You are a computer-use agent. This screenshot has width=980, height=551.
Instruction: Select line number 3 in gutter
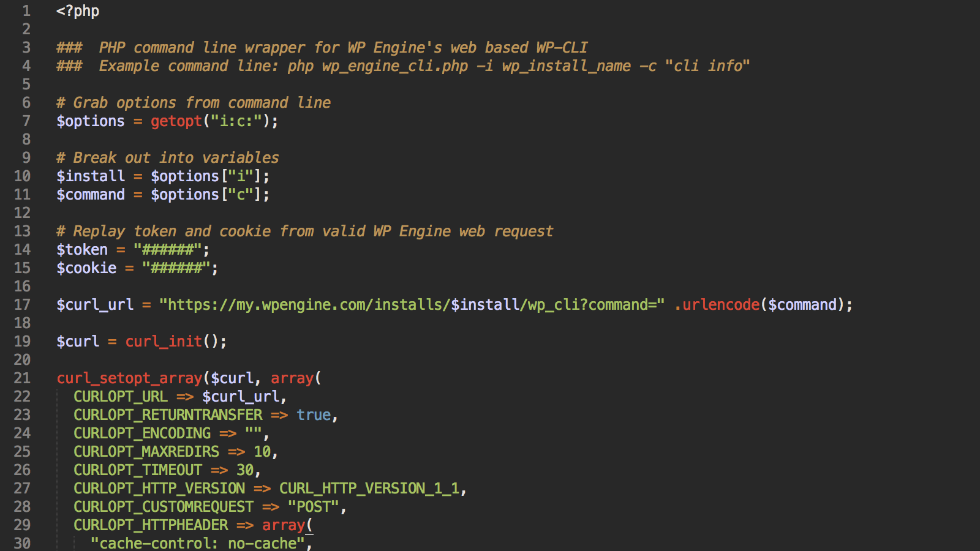pyautogui.click(x=26, y=48)
